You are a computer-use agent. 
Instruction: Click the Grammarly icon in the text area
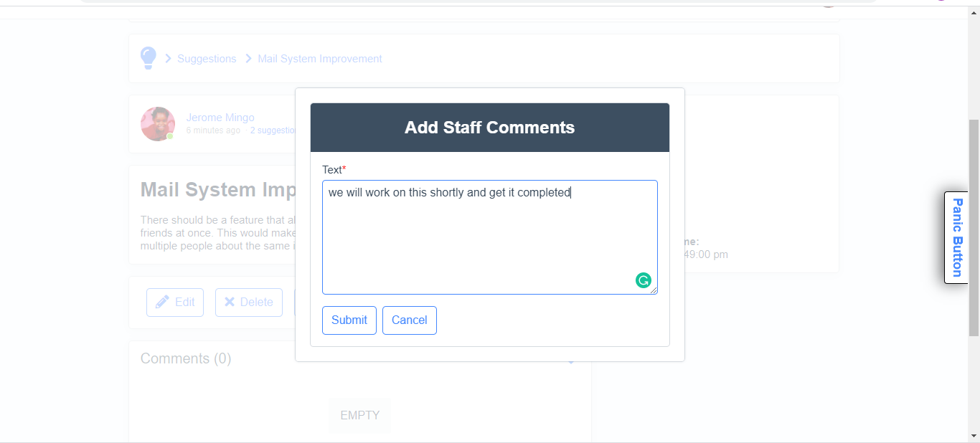tap(643, 280)
